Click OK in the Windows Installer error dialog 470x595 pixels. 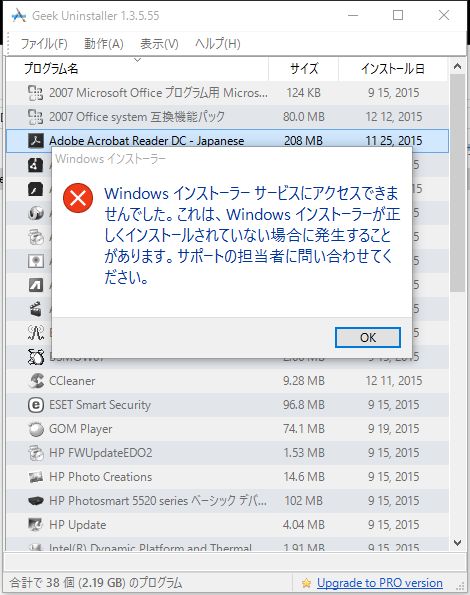(368, 337)
